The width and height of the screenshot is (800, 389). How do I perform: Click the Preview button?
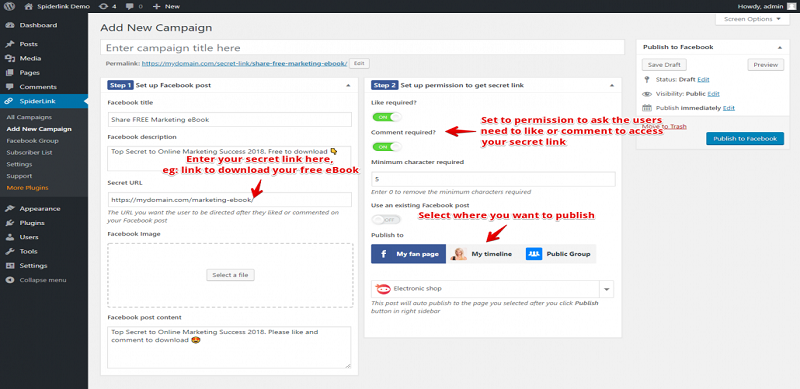point(765,65)
